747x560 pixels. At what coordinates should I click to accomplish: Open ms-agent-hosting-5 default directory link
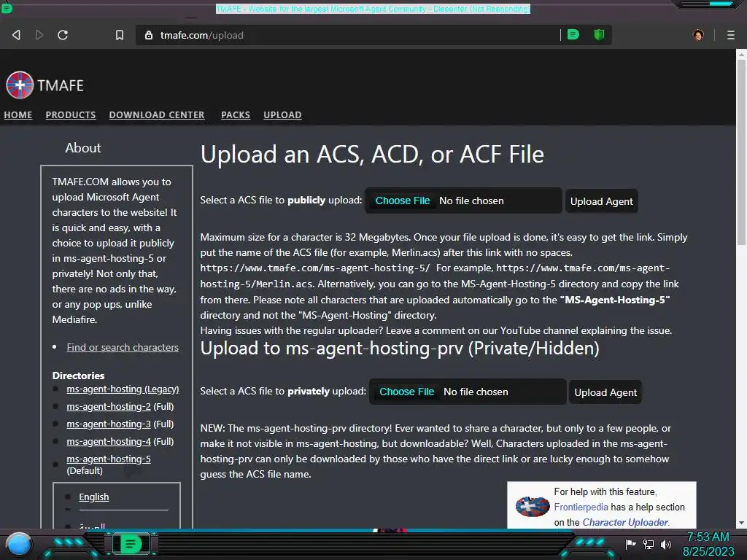click(109, 459)
